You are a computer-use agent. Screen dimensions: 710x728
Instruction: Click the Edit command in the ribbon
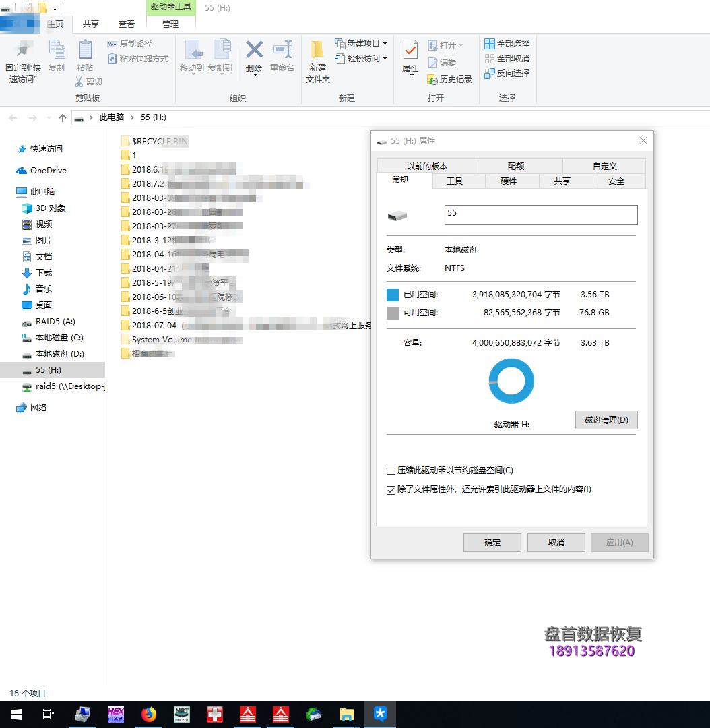pyautogui.click(x=443, y=62)
